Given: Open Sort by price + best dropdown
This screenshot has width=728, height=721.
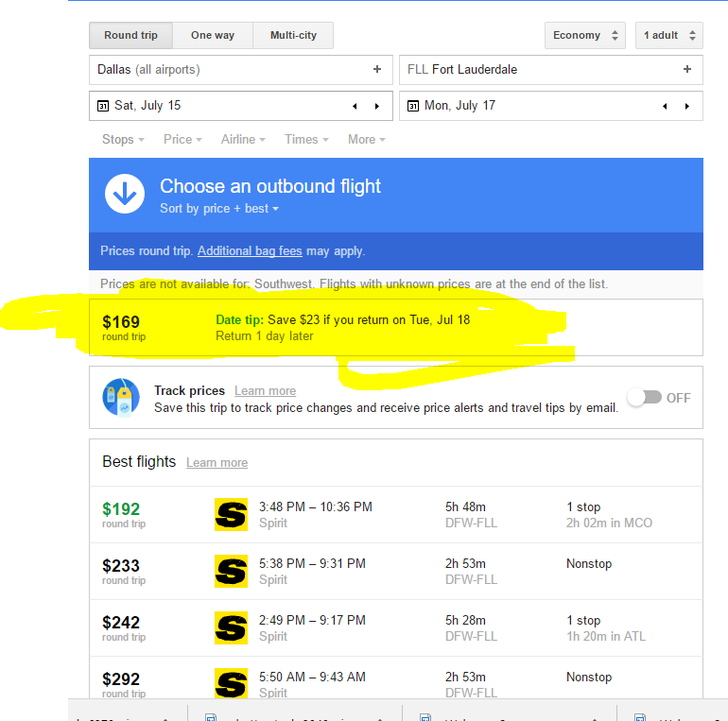Looking at the screenshot, I should (219, 209).
